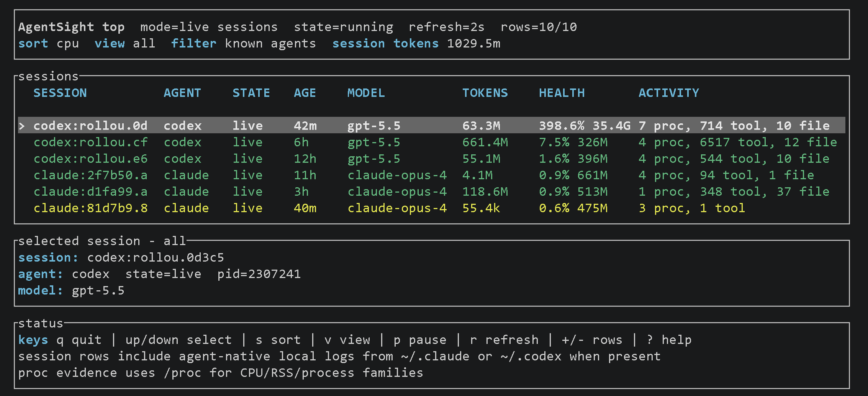
Task: Select session row codex:rollou.0d
Action: 432,126
